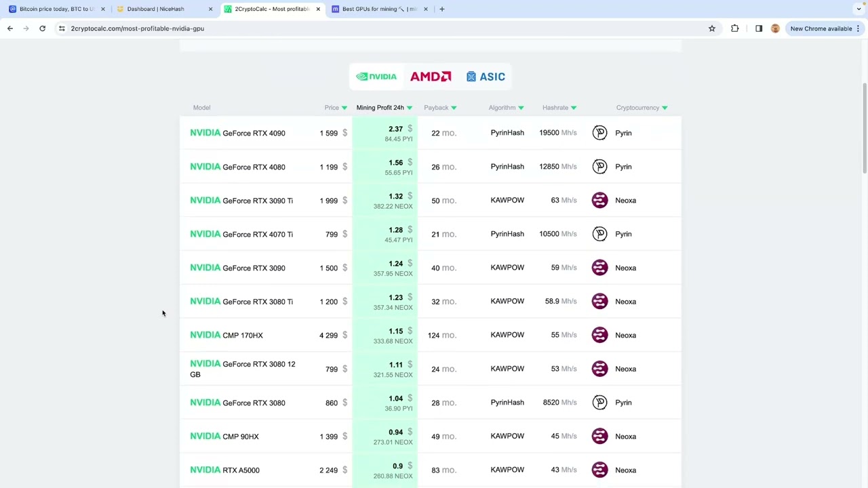Click the NVIDIA logo in CMP 170HX row
Viewport: 868px width, 488px height.
[205, 335]
